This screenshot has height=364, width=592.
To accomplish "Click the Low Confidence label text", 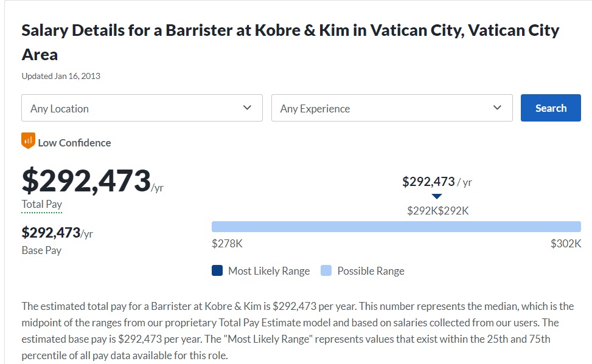I will [74, 143].
